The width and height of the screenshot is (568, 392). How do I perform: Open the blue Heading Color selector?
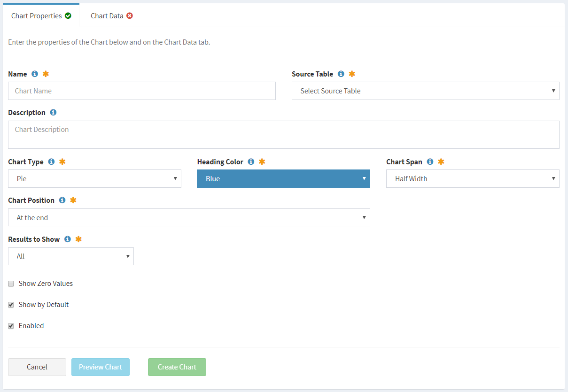coord(283,178)
